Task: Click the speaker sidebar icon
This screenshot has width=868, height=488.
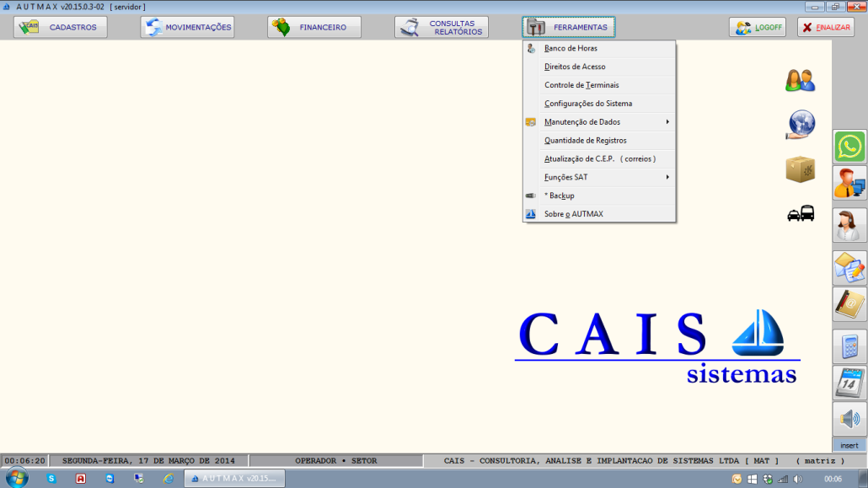Action: (x=849, y=420)
